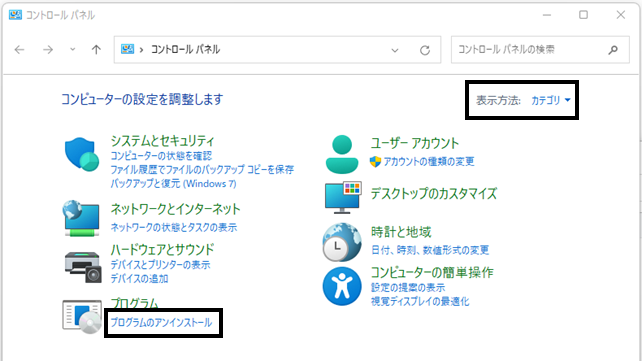Expand the カテゴリ view-by dropdown
642x361 pixels.
coord(551,100)
